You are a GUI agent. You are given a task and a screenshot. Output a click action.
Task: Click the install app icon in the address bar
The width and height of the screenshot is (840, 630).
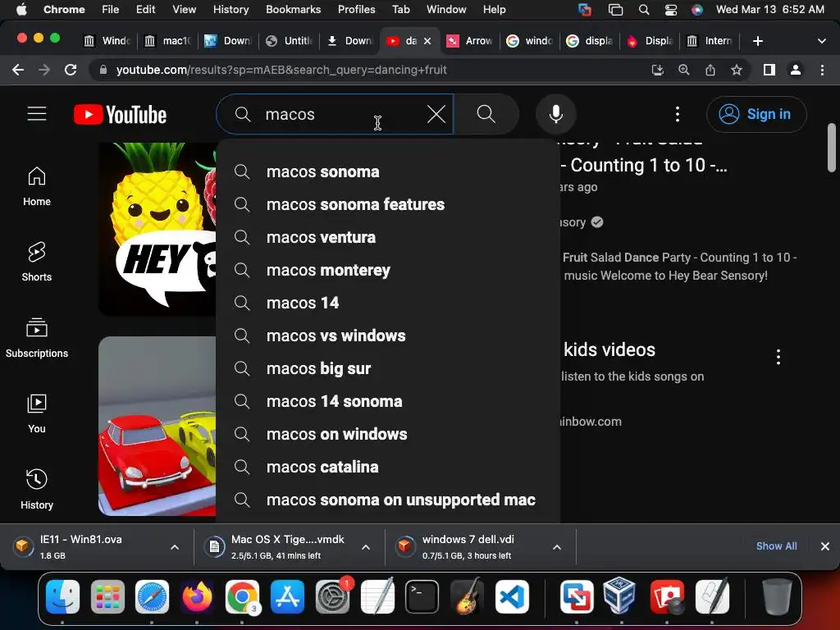coord(658,70)
